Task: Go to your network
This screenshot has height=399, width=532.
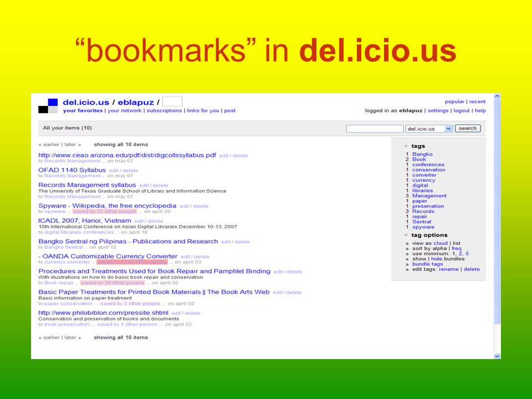Action: tap(125, 111)
